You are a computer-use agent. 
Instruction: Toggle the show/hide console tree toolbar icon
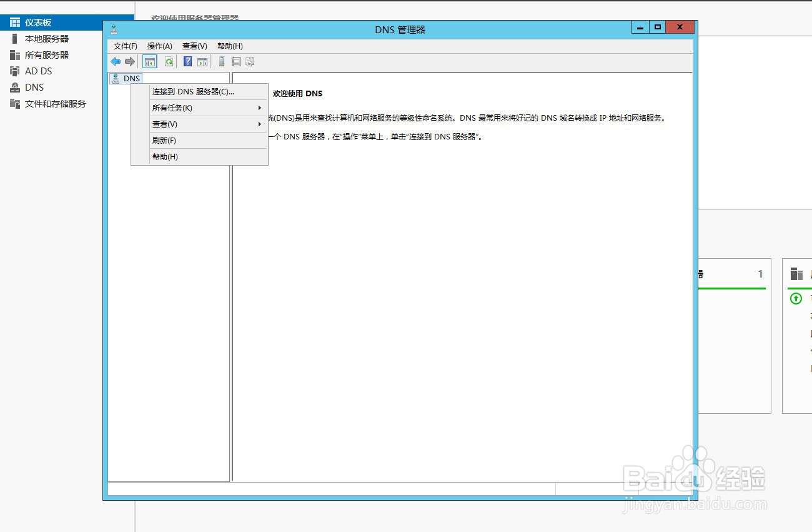pos(150,61)
